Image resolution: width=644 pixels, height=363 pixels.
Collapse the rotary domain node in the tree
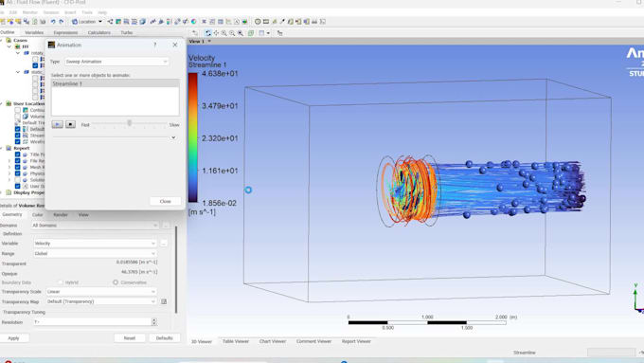tap(18, 53)
